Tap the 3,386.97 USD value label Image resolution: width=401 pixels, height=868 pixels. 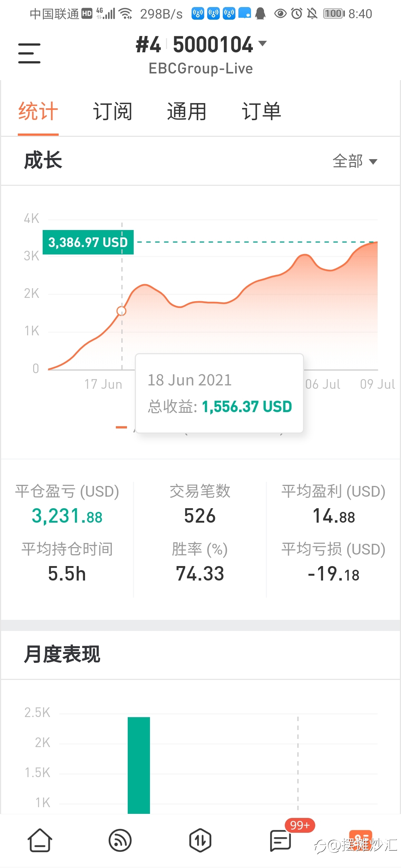pyautogui.click(x=88, y=242)
